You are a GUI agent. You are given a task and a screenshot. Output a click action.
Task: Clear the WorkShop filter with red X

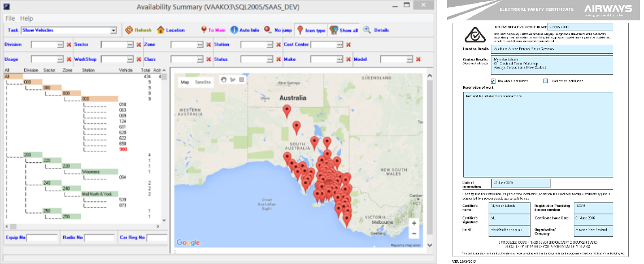coord(139,59)
